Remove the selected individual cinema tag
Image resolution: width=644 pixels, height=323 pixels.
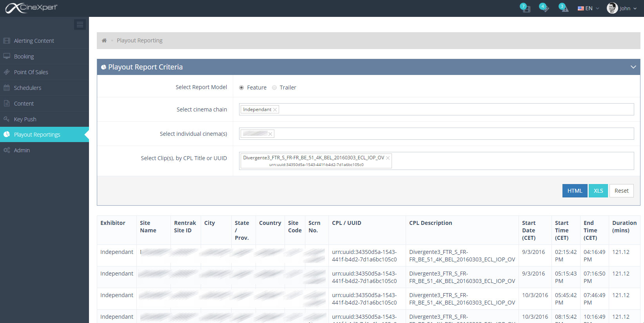pos(270,134)
